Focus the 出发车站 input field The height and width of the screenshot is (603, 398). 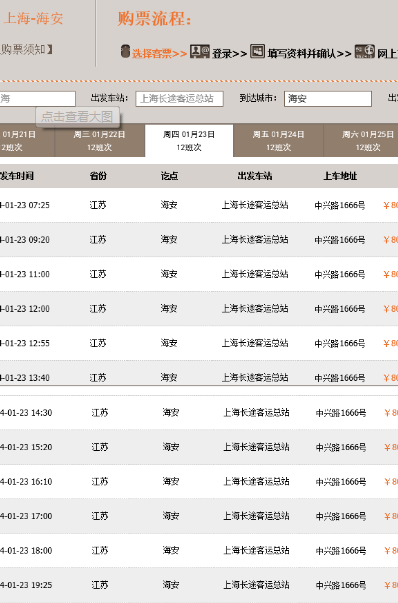179,98
